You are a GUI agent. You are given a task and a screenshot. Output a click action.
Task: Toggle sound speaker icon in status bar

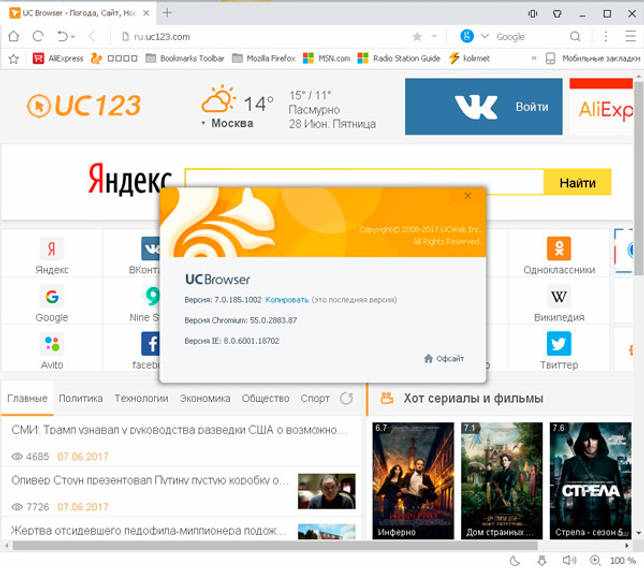click(569, 560)
